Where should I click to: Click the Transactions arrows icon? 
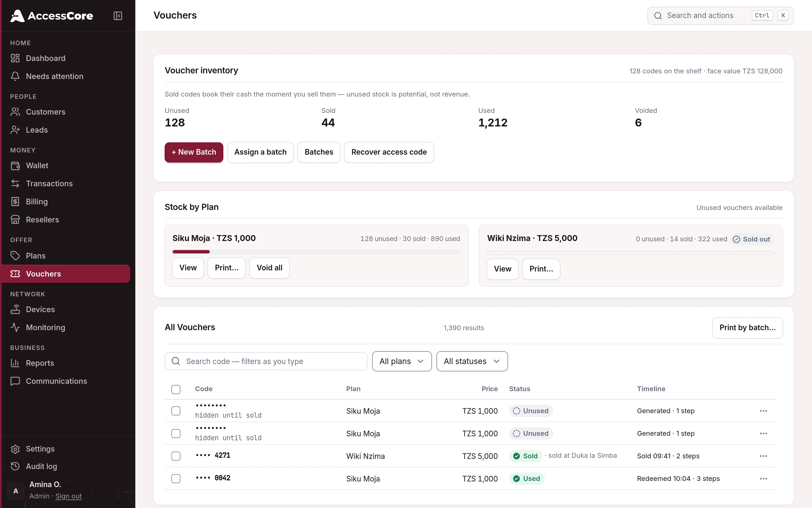[x=15, y=183]
